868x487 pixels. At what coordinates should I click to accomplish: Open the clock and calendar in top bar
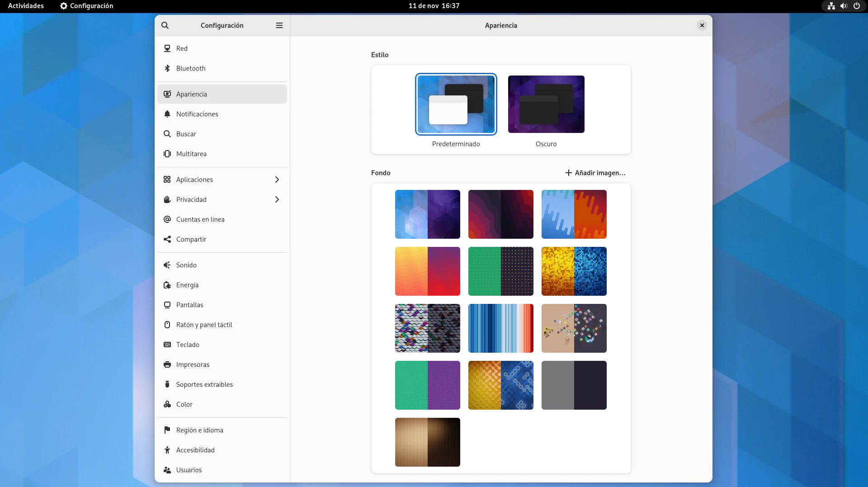(x=434, y=6)
